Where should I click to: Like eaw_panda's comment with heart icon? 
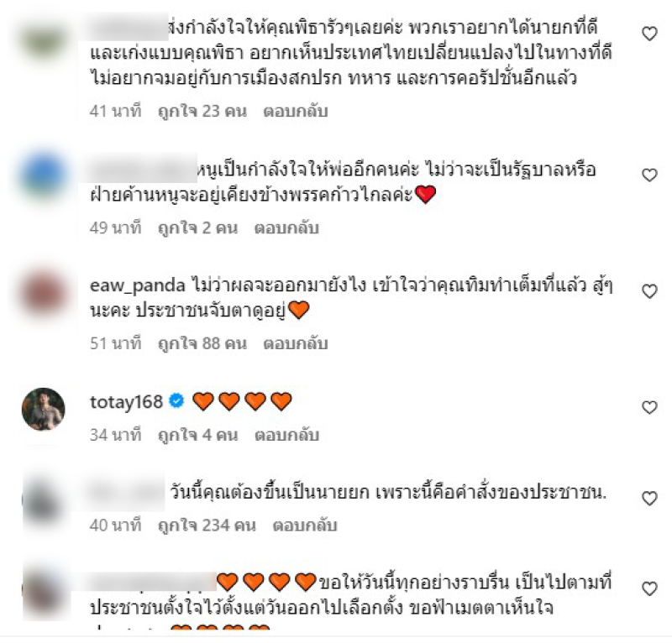click(649, 291)
